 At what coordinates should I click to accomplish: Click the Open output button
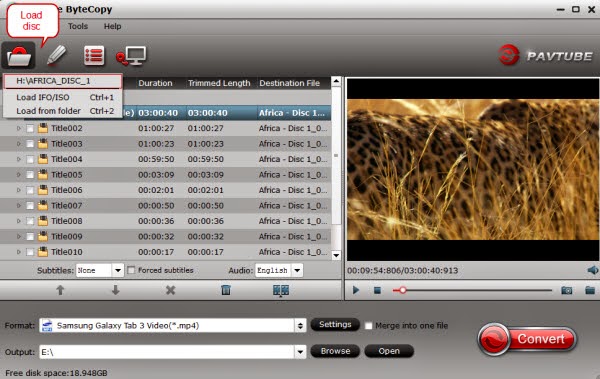tap(389, 351)
